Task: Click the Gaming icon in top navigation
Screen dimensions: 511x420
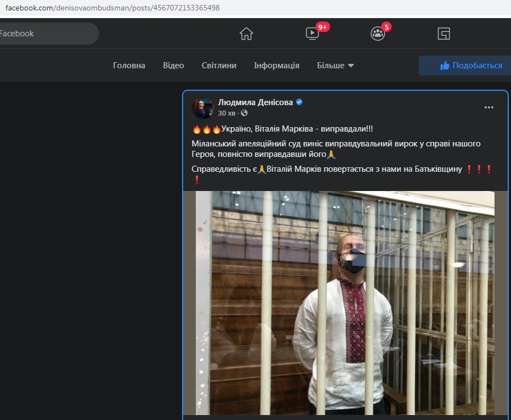Action: 444,34
